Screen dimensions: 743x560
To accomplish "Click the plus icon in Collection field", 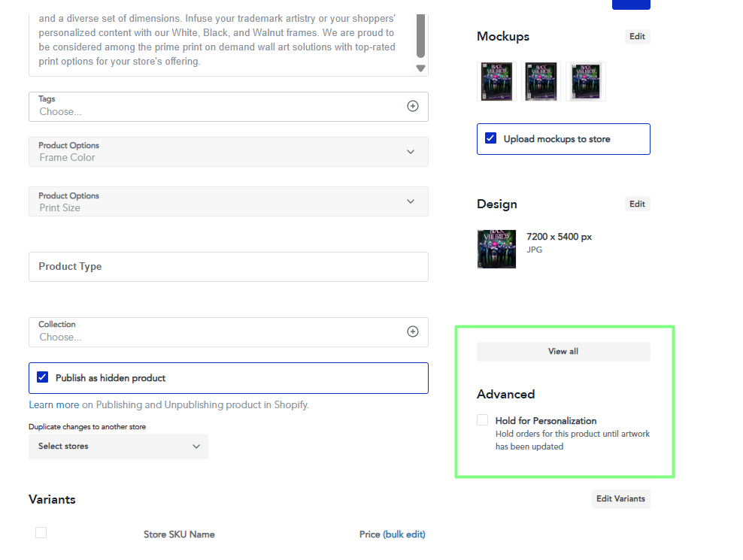I will 412,331.
